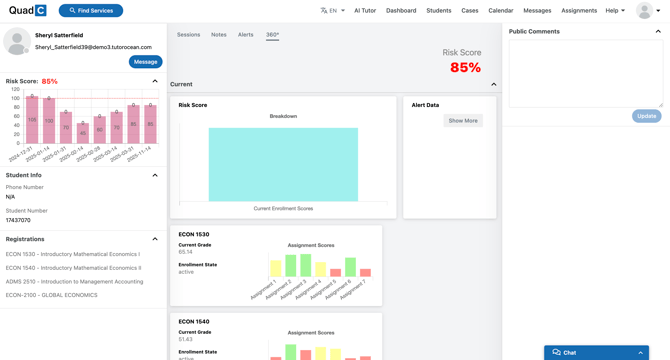This screenshot has height=360, width=670.
Task: Click Sheryl's email address text
Action: point(93,47)
